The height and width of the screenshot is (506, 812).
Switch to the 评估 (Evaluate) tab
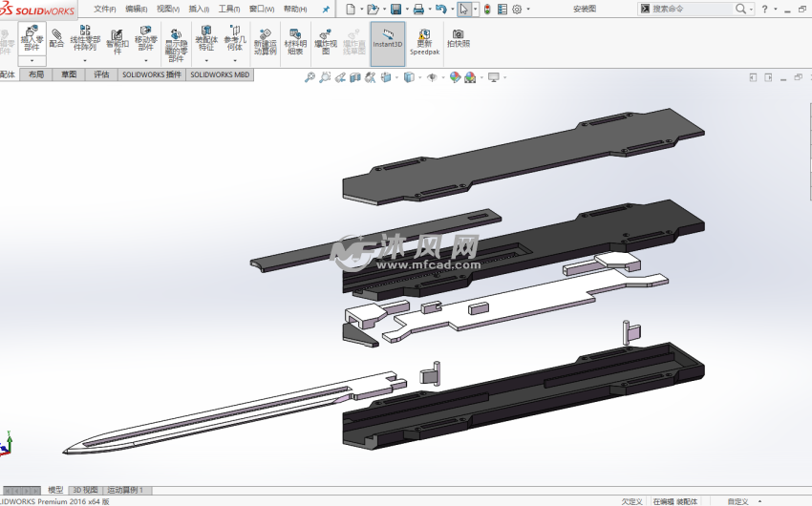coord(101,74)
